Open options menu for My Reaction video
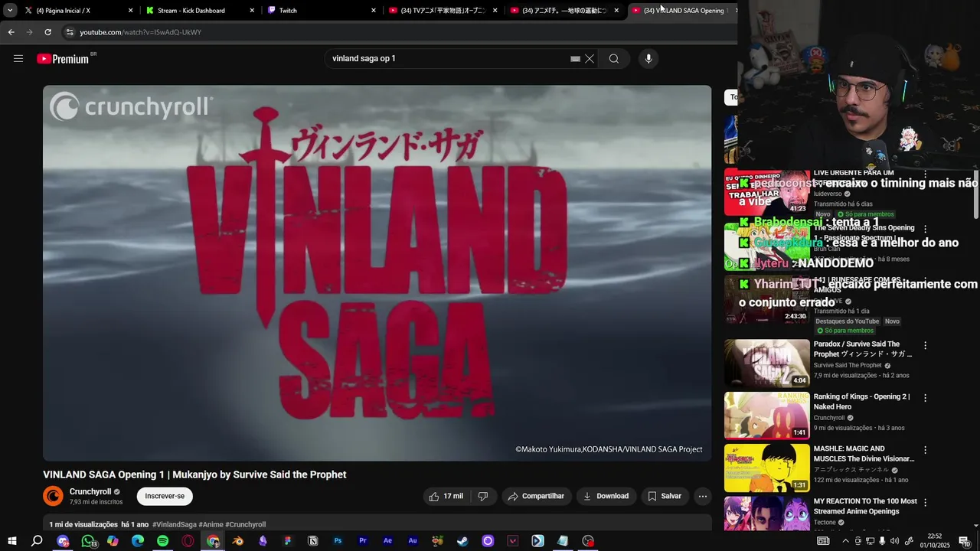Image resolution: width=980 pixels, height=551 pixels. click(x=925, y=503)
